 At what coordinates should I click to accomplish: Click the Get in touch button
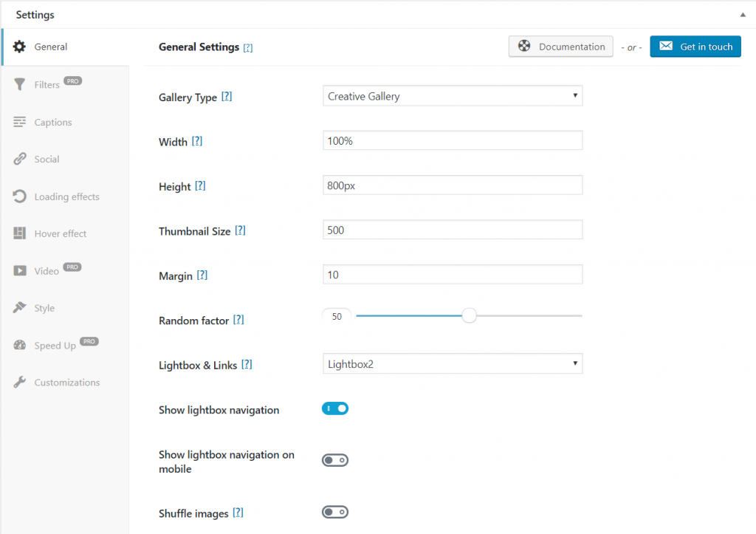[x=695, y=47]
